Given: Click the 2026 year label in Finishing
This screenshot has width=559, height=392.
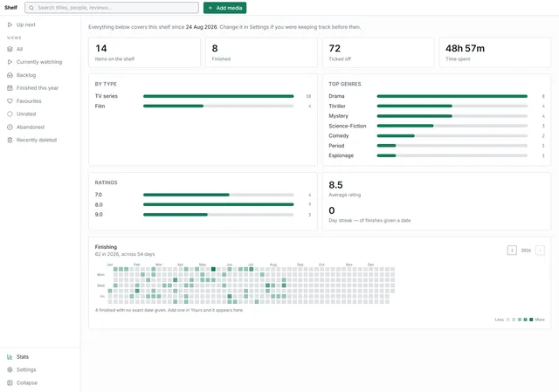Looking at the screenshot, I should [526, 251].
